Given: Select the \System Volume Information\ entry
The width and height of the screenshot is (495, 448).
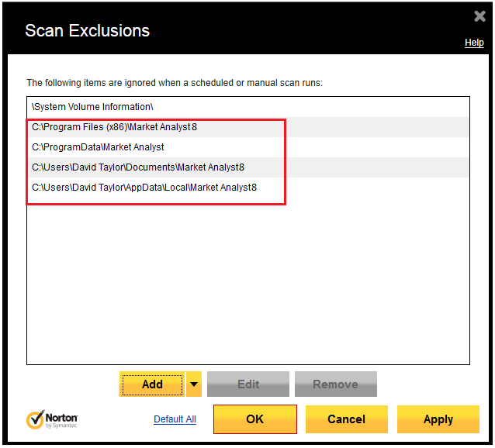Looking at the screenshot, I should coord(247,107).
